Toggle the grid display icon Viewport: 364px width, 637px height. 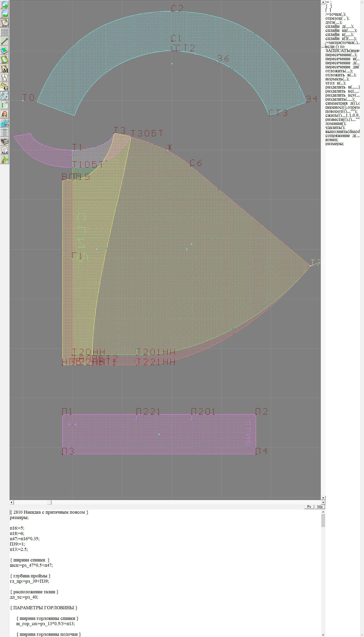[5, 32]
